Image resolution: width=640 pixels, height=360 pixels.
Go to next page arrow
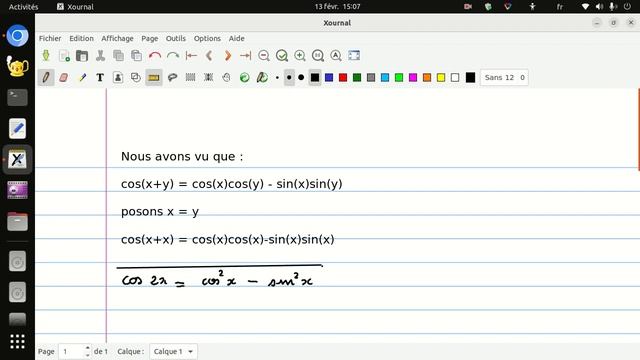point(227,56)
